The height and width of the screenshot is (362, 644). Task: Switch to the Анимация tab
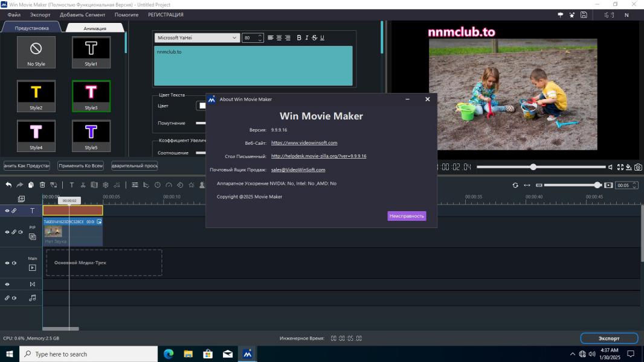pos(95,28)
